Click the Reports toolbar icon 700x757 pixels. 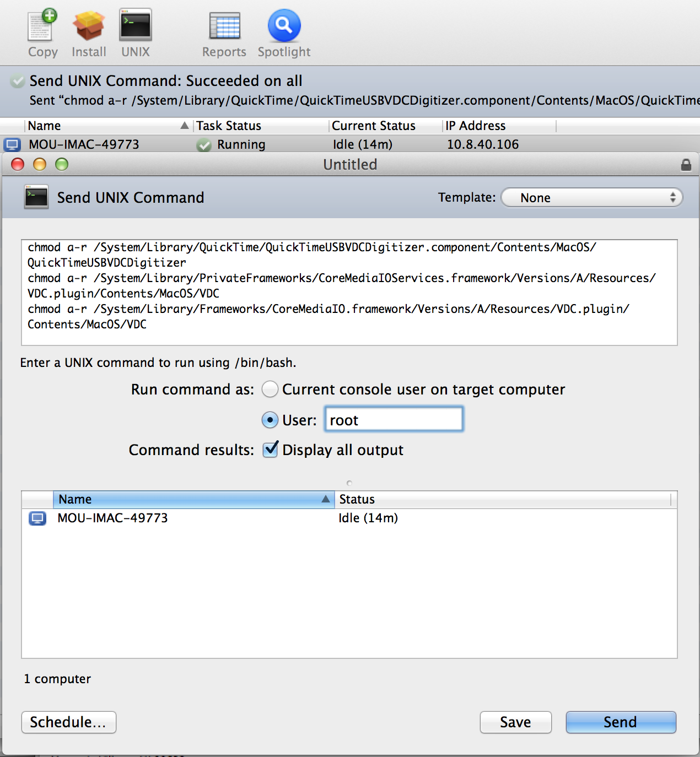(x=224, y=26)
